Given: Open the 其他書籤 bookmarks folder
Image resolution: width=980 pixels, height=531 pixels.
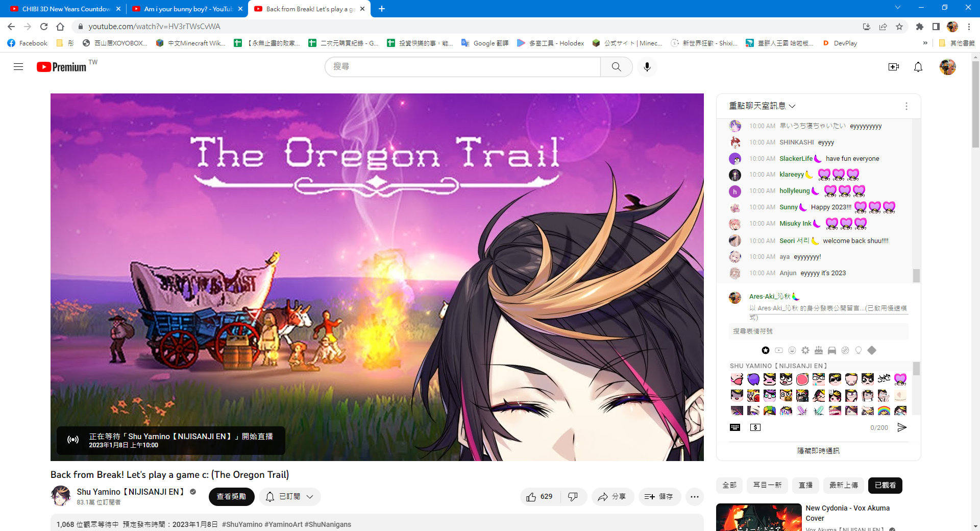Looking at the screenshot, I should click(957, 43).
